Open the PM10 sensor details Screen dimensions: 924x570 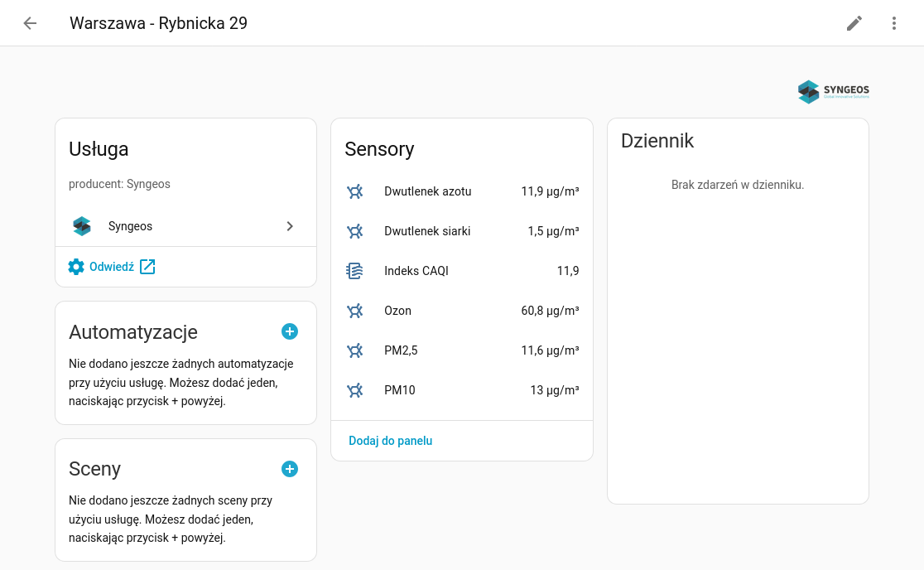pos(400,390)
